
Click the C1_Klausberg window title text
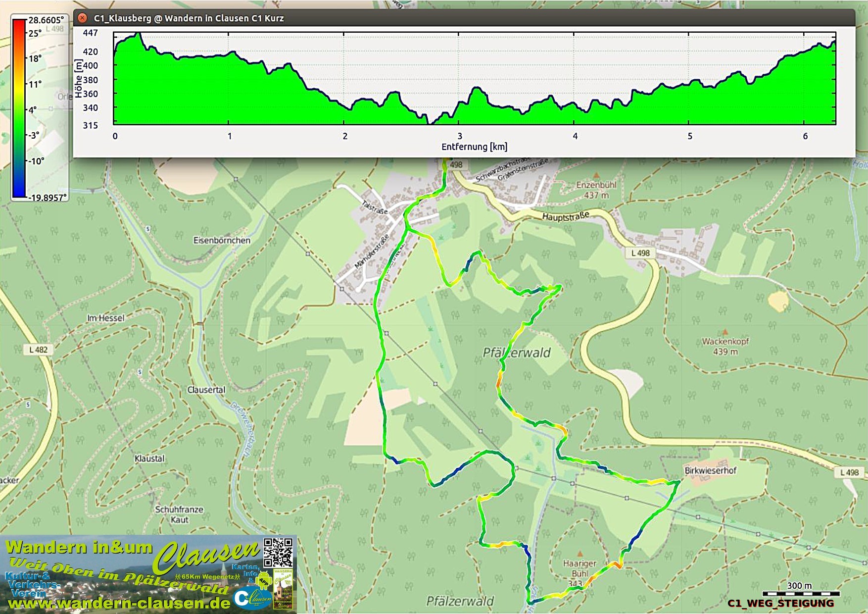(x=189, y=18)
